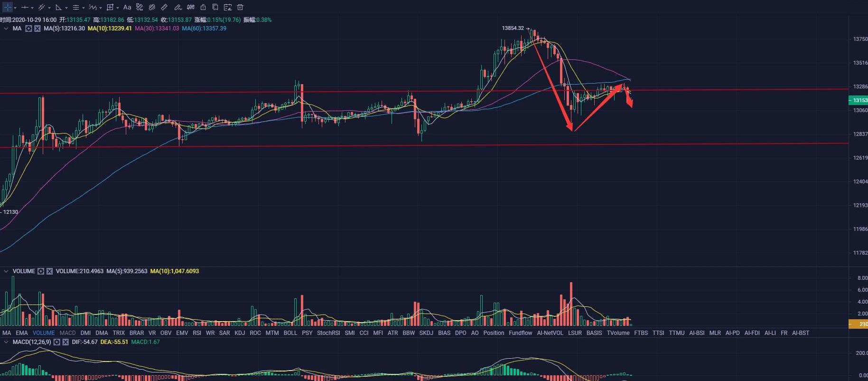
Task: Open Fibonacci tool dropdown arrow
Action: (x=84, y=8)
